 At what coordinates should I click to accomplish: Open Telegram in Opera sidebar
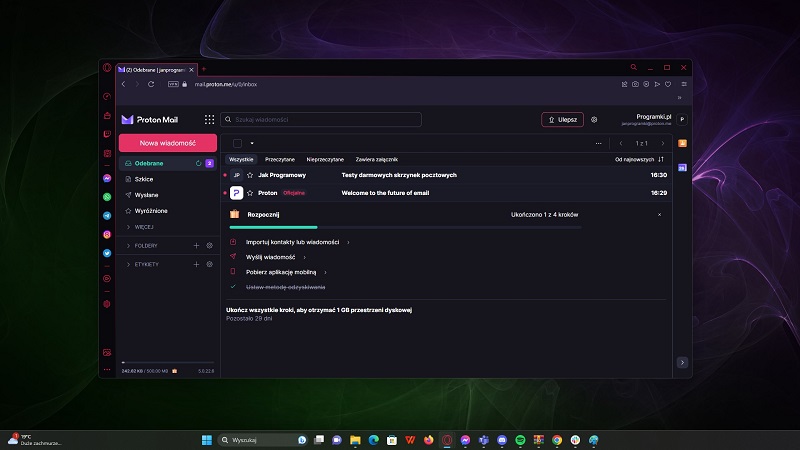click(107, 216)
